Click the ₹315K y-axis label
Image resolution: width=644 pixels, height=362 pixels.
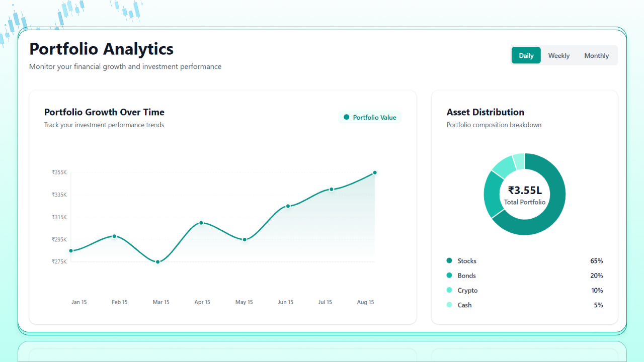pyautogui.click(x=59, y=217)
